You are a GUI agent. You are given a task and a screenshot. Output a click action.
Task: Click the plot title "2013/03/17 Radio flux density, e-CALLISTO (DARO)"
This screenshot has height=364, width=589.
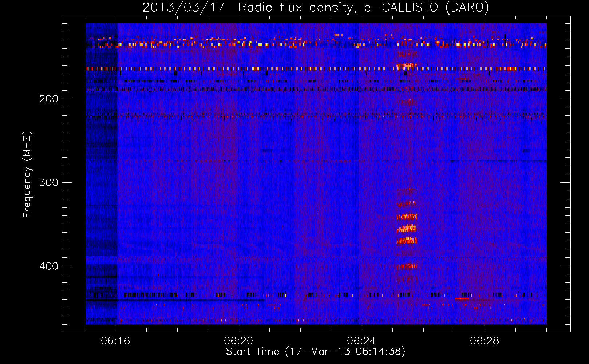(x=316, y=8)
